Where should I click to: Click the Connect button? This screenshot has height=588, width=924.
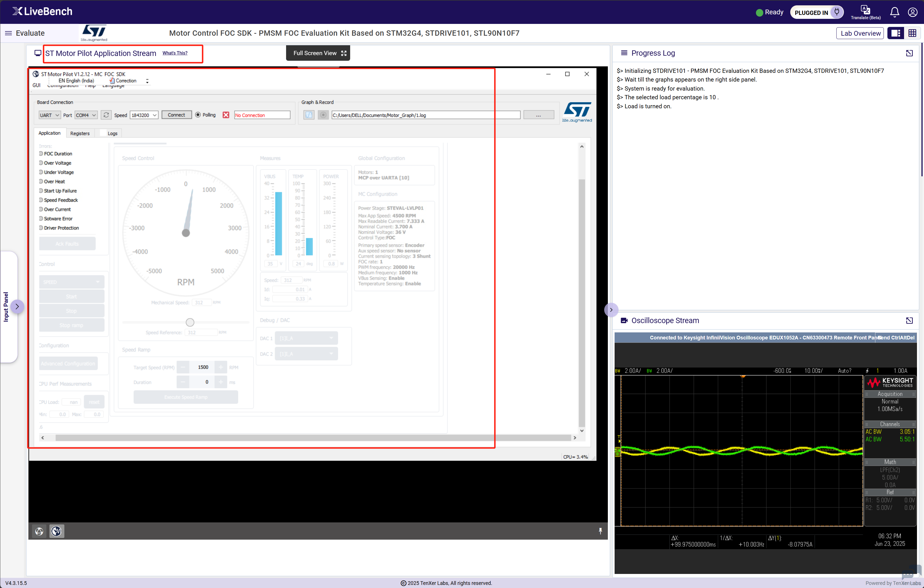(x=176, y=115)
